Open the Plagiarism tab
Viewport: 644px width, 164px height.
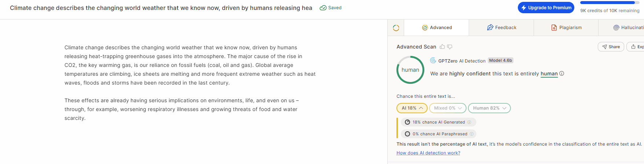566,28
